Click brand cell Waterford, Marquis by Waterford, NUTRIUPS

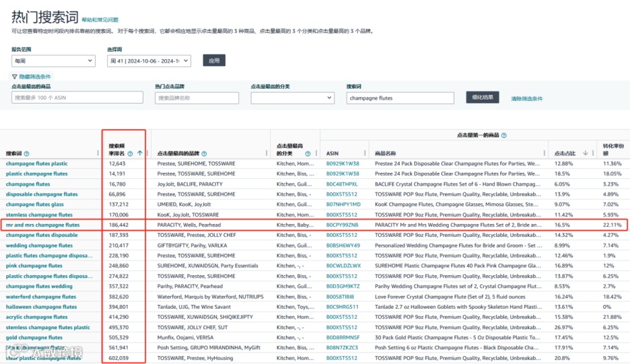point(210,297)
